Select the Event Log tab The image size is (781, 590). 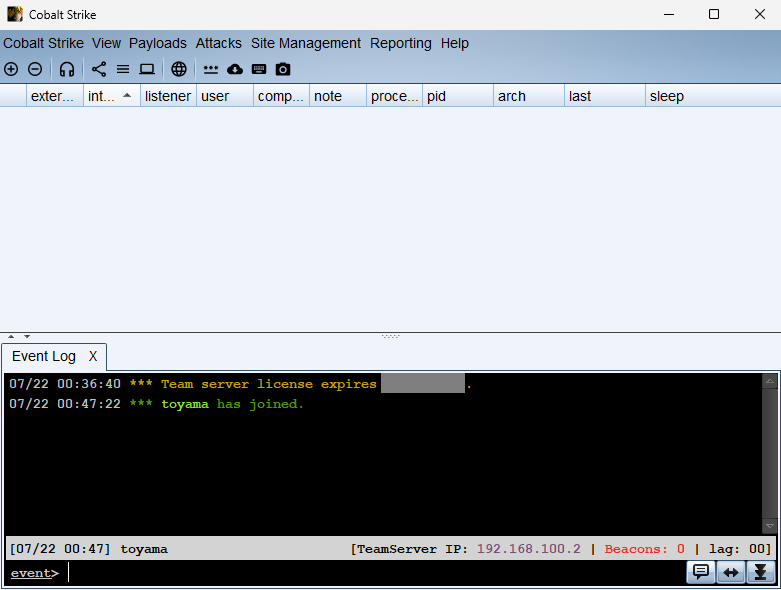[43, 356]
